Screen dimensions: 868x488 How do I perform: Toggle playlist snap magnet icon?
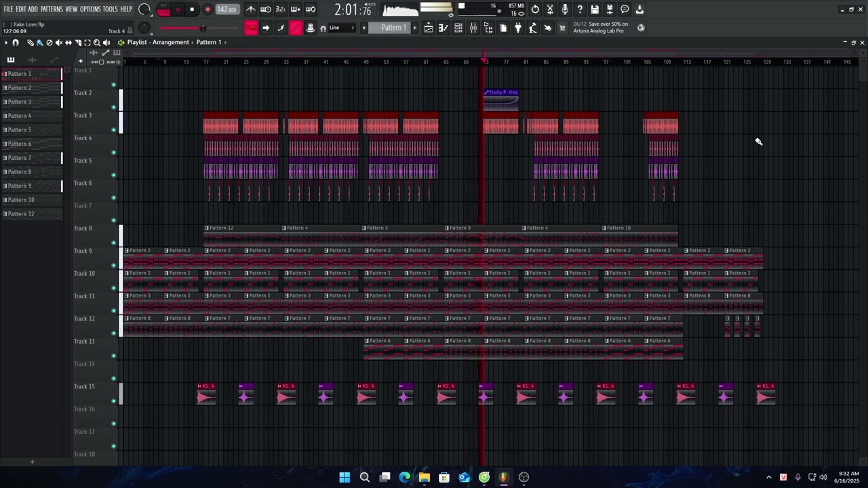click(x=16, y=43)
